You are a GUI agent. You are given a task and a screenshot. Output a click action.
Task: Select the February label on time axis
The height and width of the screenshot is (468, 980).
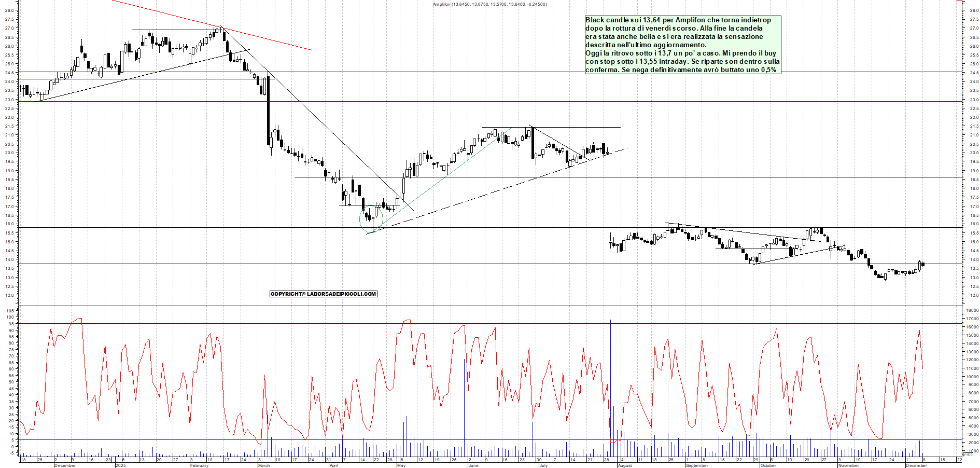click(199, 465)
